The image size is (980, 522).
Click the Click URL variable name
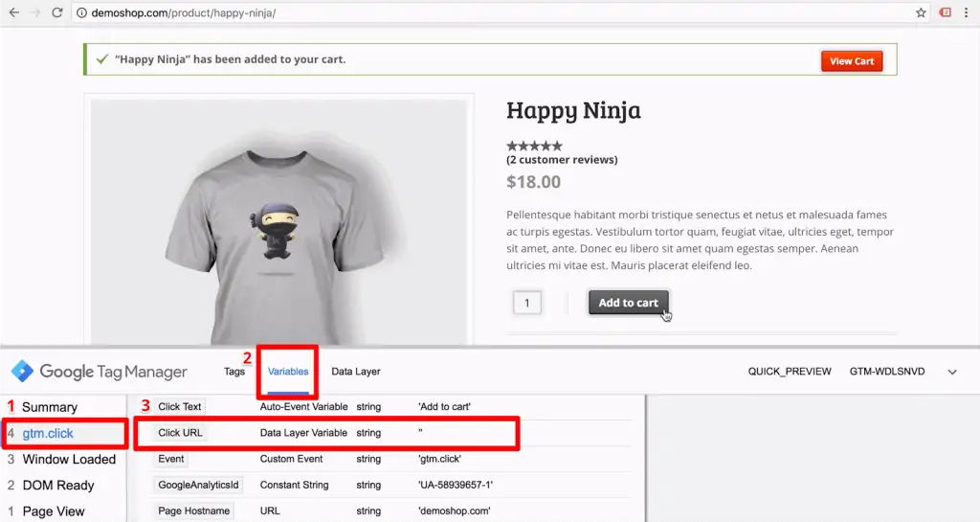point(180,433)
